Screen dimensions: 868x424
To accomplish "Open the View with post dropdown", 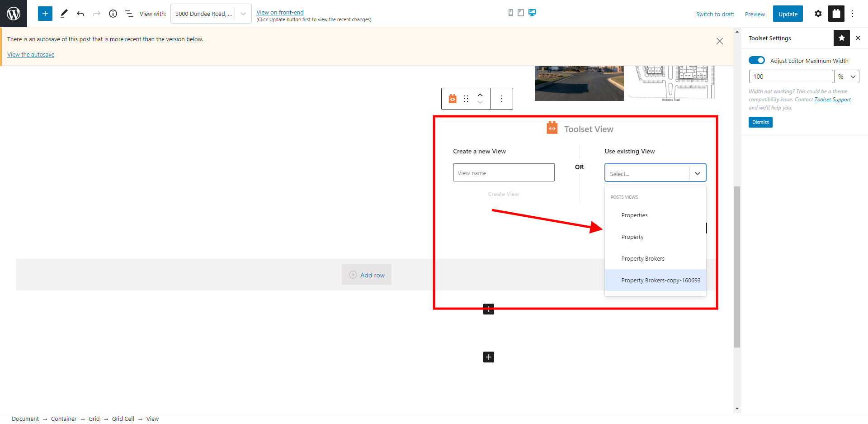I will click(211, 14).
